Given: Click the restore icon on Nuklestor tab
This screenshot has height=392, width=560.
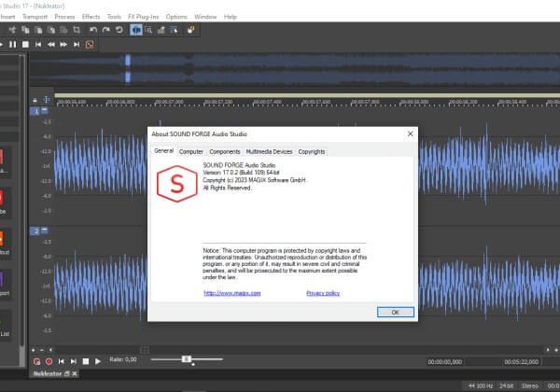Looking at the screenshot, I should click(67, 373).
